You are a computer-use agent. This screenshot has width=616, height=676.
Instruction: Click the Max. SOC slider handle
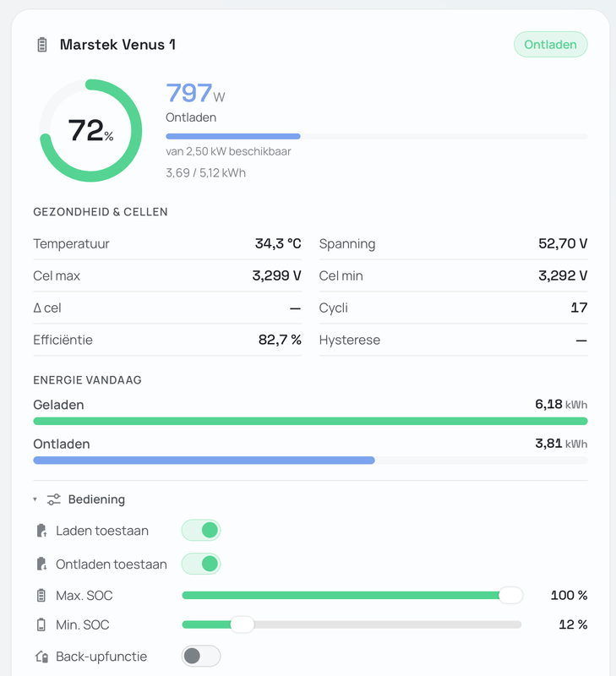(511, 596)
